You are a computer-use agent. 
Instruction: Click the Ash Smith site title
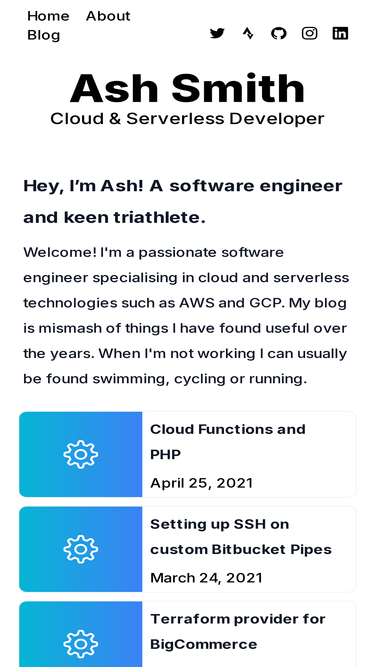[x=188, y=88]
